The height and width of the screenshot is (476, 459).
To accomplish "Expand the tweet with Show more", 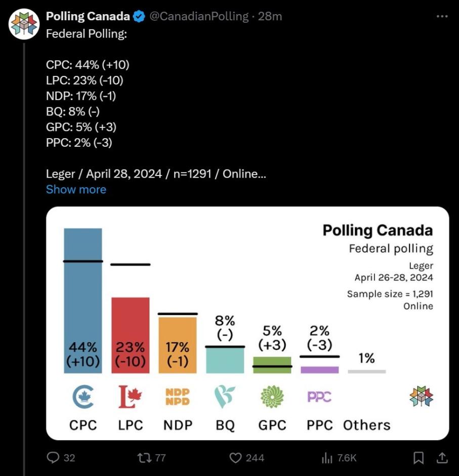I will (76, 190).
